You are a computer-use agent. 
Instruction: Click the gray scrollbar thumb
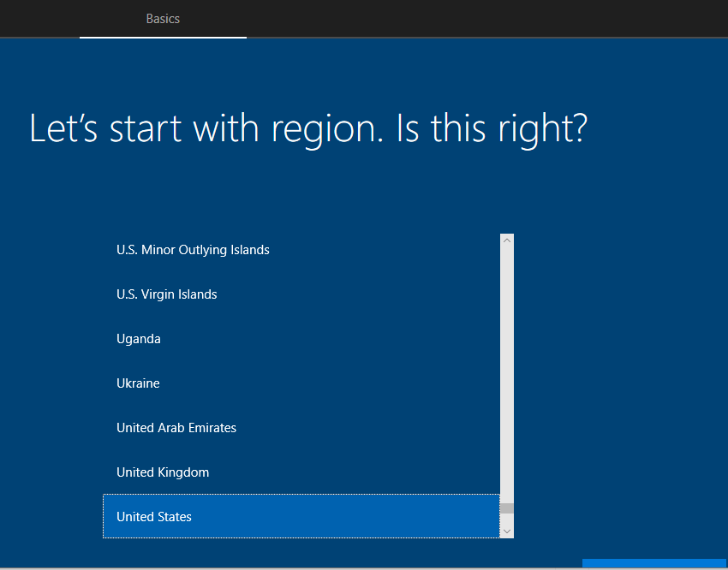point(507,508)
